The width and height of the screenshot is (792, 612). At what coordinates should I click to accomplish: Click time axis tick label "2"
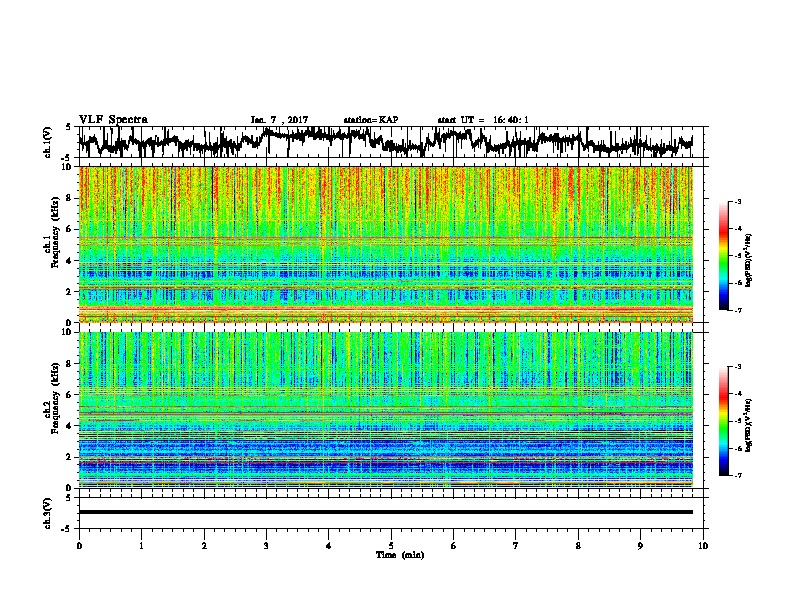[x=204, y=546]
